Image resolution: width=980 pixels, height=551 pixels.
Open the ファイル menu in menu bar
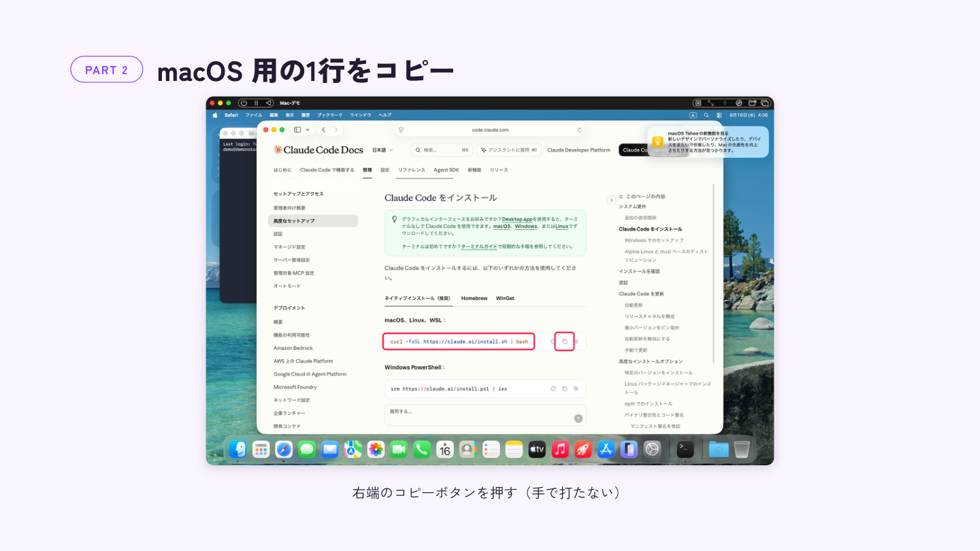point(254,115)
